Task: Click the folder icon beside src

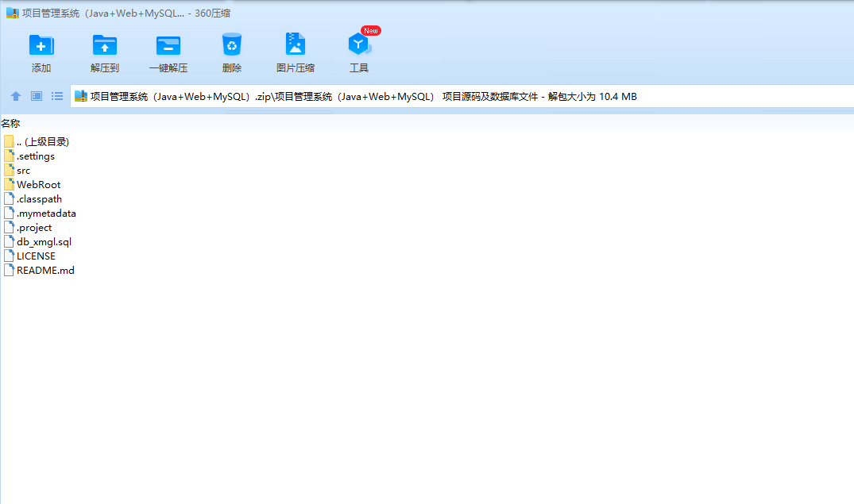Action: click(x=9, y=171)
